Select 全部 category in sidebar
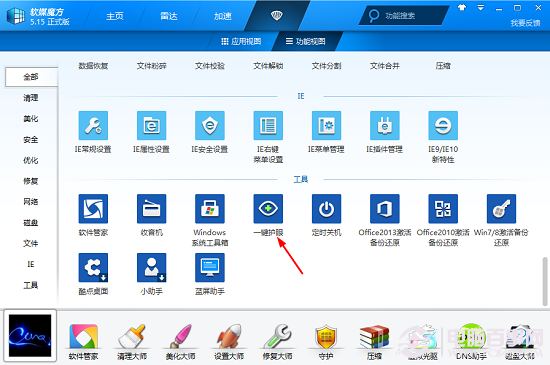 point(31,77)
